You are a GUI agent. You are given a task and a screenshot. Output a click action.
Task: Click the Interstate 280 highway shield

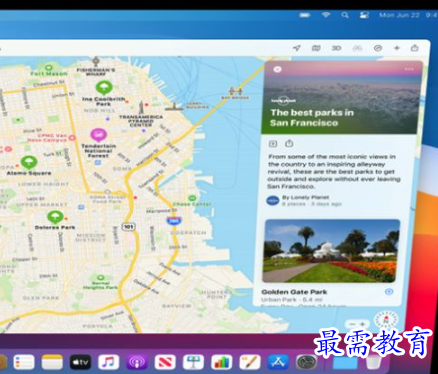click(x=174, y=221)
